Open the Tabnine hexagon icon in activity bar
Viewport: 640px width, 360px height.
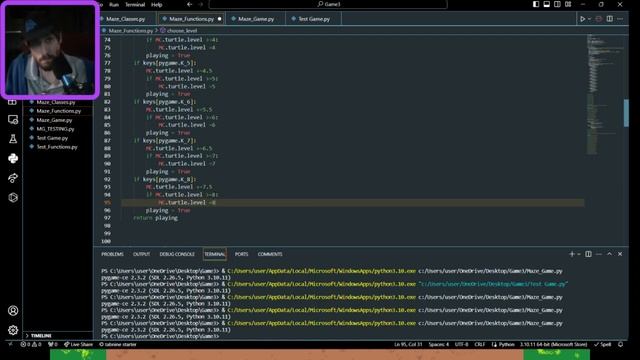(13, 198)
